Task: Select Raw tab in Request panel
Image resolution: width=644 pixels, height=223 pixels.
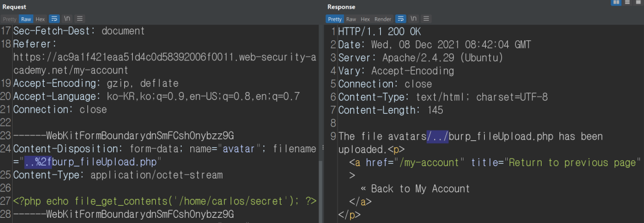Action: 26,19
